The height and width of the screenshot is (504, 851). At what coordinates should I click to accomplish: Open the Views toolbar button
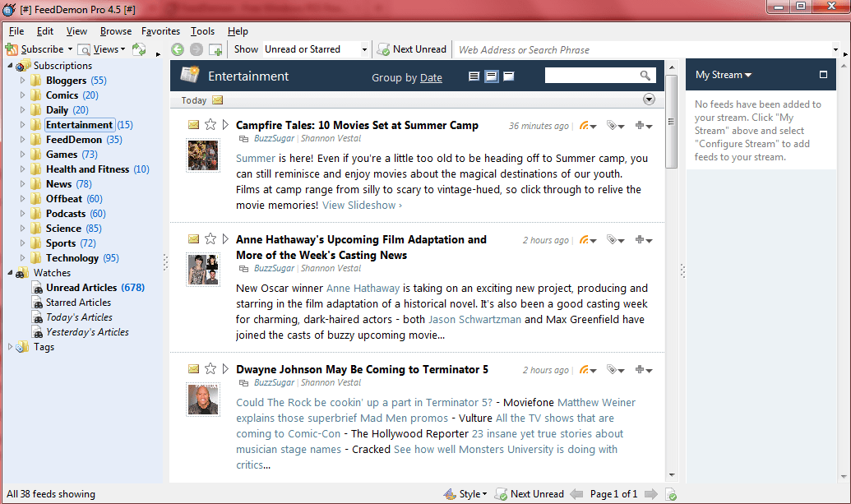click(102, 49)
